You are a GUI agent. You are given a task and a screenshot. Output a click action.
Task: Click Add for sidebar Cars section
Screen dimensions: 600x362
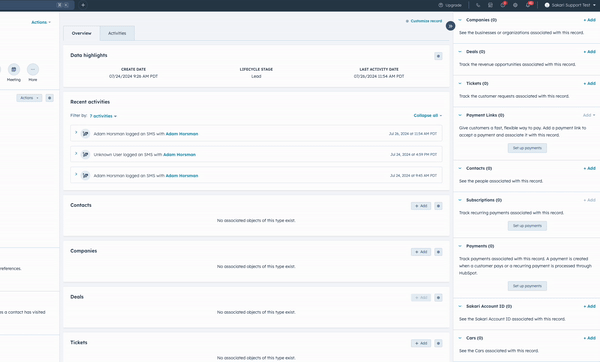589,338
